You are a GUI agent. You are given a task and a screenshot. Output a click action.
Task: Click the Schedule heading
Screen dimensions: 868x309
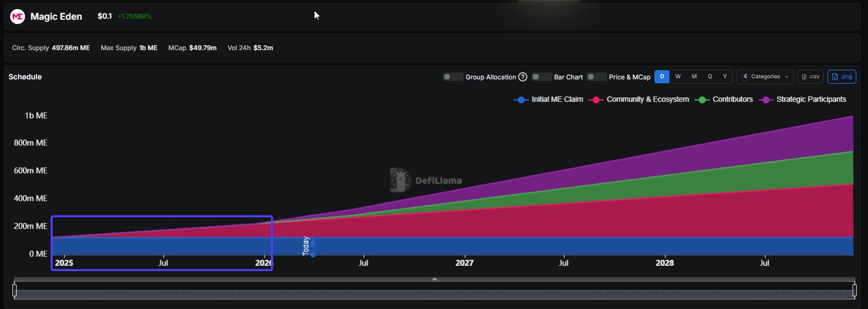click(25, 77)
